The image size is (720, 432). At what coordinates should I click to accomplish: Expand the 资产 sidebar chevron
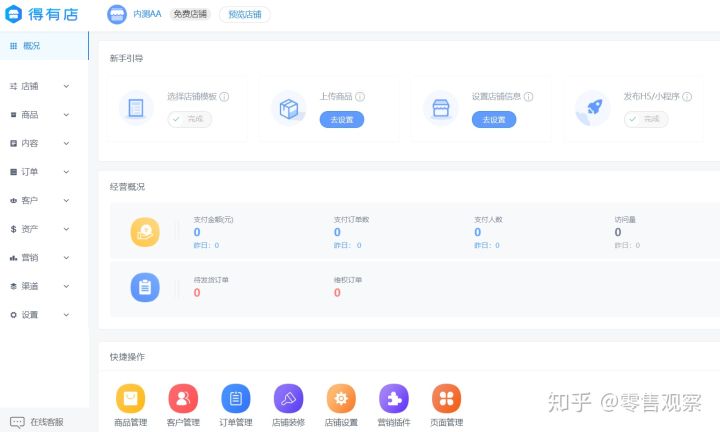pos(66,229)
